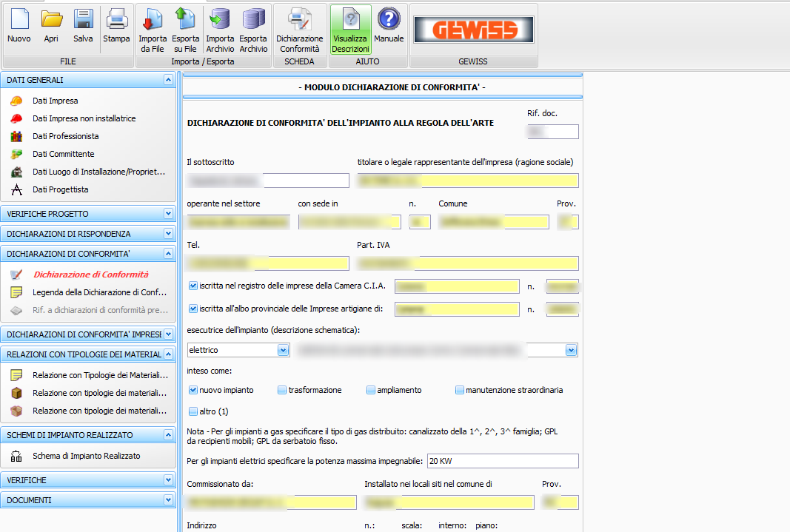Viewport: 790px width, 532px height.
Task: Expand the VERIFICHE section
Action: [168, 480]
